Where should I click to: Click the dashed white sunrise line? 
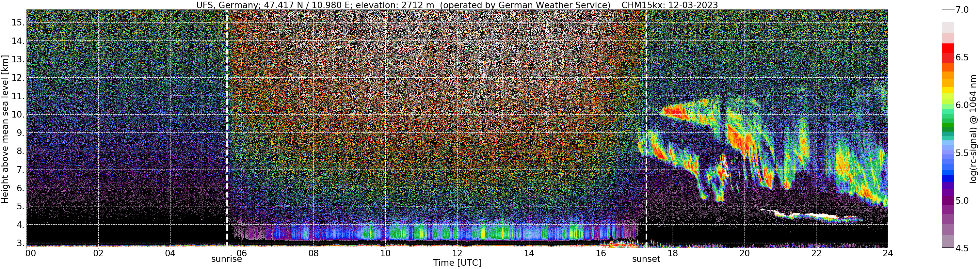click(227, 128)
